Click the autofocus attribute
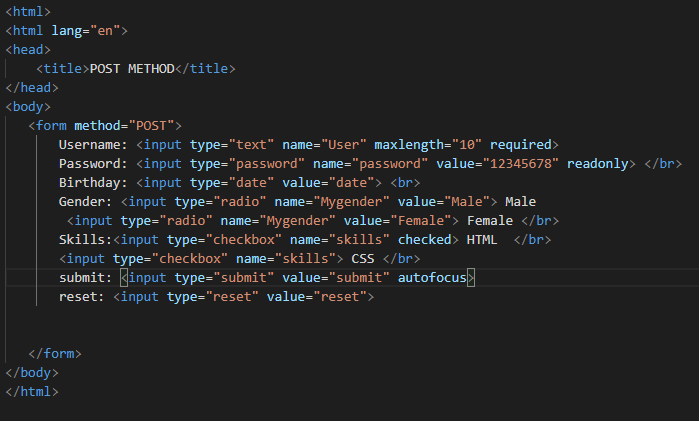 pos(432,278)
